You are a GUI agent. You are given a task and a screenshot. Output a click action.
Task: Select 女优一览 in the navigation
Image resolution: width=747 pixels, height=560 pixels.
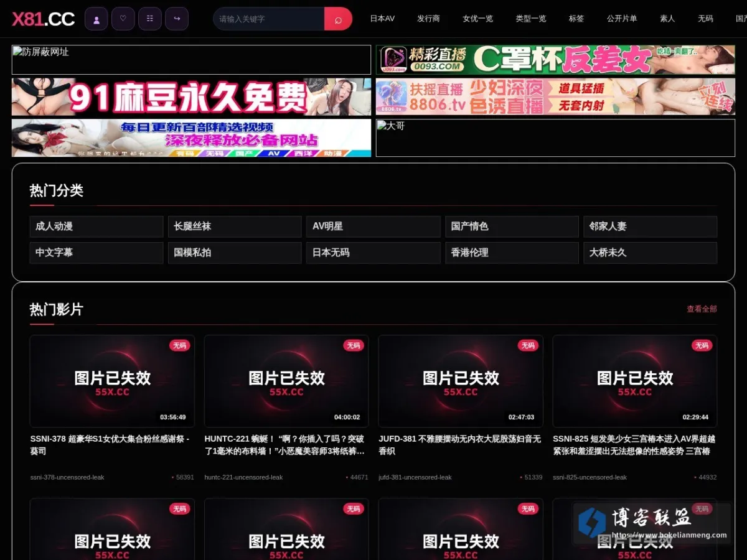point(477,19)
